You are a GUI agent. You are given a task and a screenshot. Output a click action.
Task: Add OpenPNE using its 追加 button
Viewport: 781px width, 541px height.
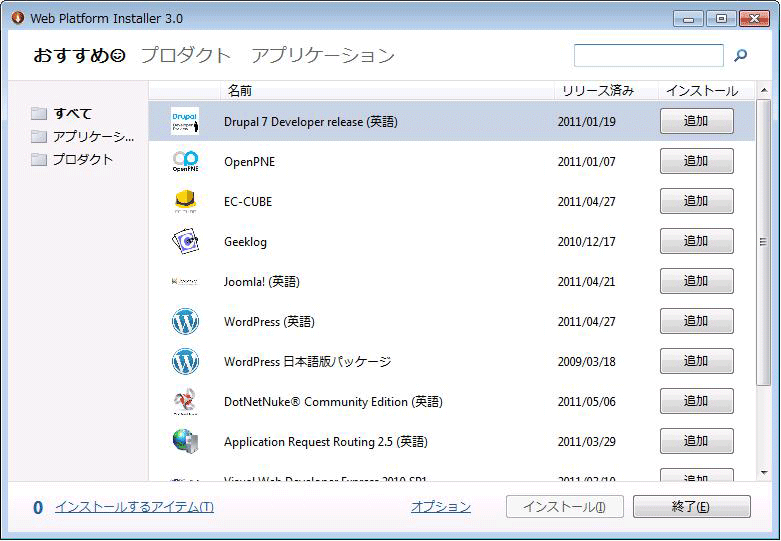(x=696, y=161)
